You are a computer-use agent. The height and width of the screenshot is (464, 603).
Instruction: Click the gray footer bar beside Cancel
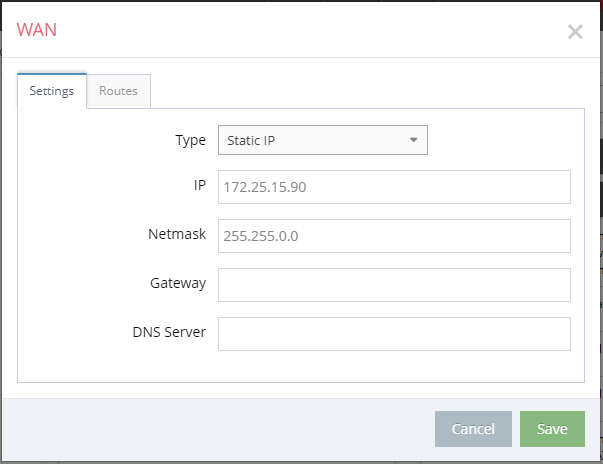(x=217, y=429)
